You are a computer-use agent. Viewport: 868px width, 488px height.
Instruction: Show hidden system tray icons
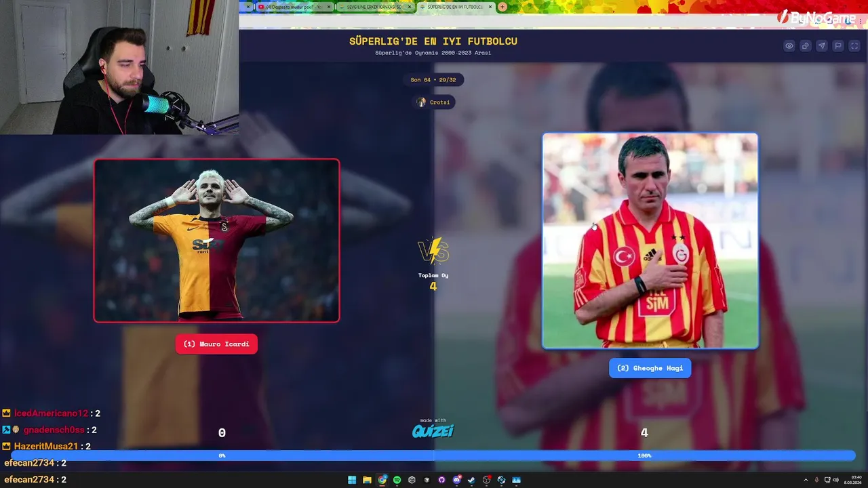coord(806,480)
